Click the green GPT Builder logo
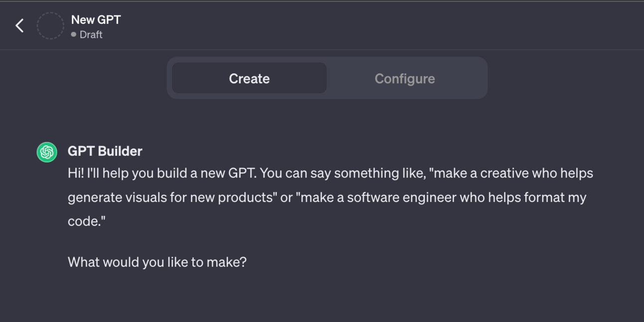 (47, 152)
